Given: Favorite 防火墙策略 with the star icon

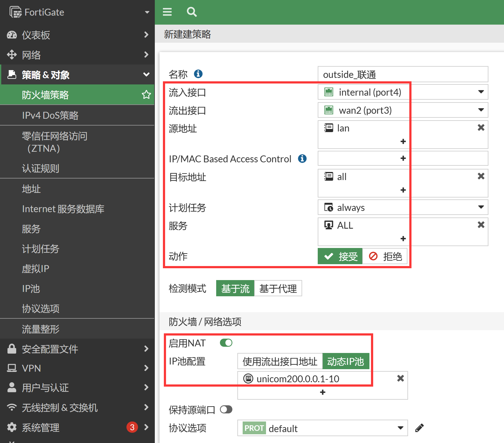Looking at the screenshot, I should pos(146,95).
